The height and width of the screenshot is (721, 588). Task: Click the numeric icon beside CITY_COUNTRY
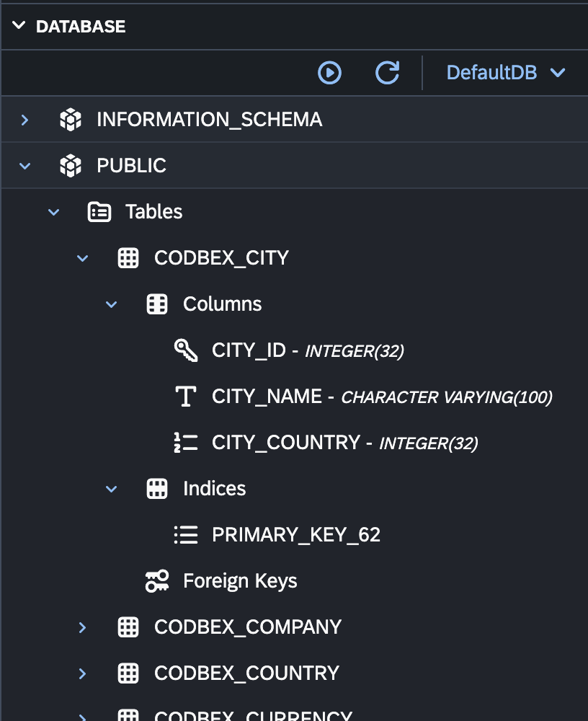pyautogui.click(x=186, y=443)
